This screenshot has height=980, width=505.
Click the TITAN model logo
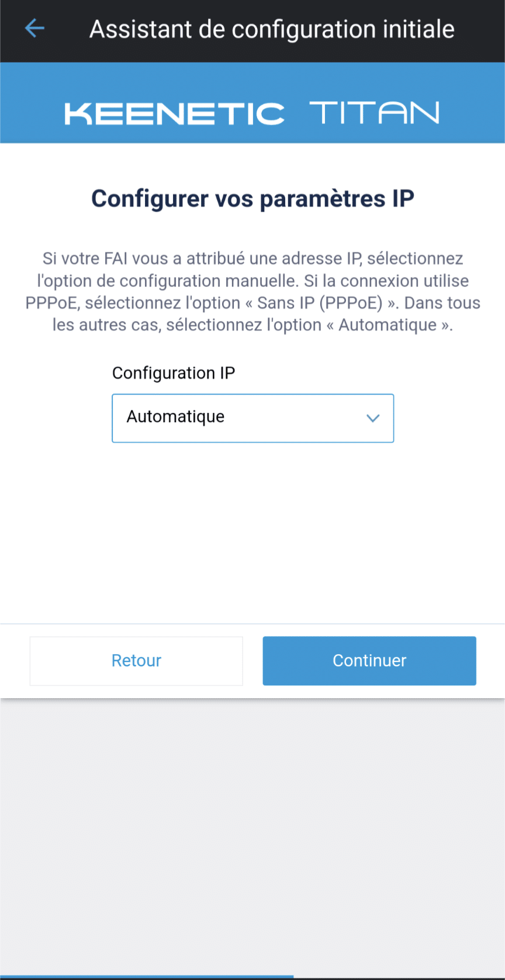tap(374, 112)
